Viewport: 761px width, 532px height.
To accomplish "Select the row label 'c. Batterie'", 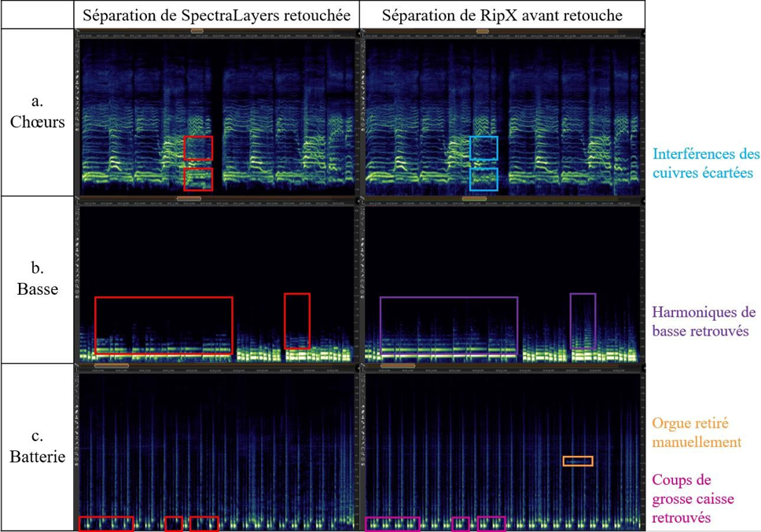I will 38,446.
